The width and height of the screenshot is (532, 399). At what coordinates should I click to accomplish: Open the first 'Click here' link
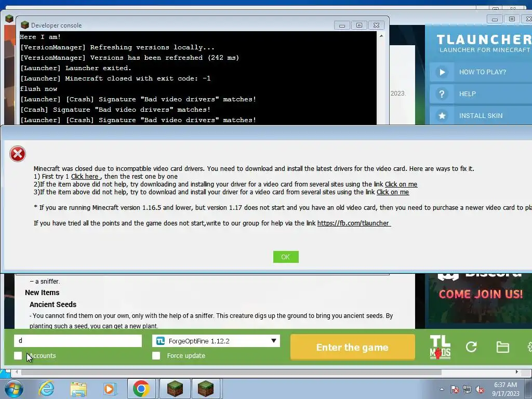tap(85, 177)
